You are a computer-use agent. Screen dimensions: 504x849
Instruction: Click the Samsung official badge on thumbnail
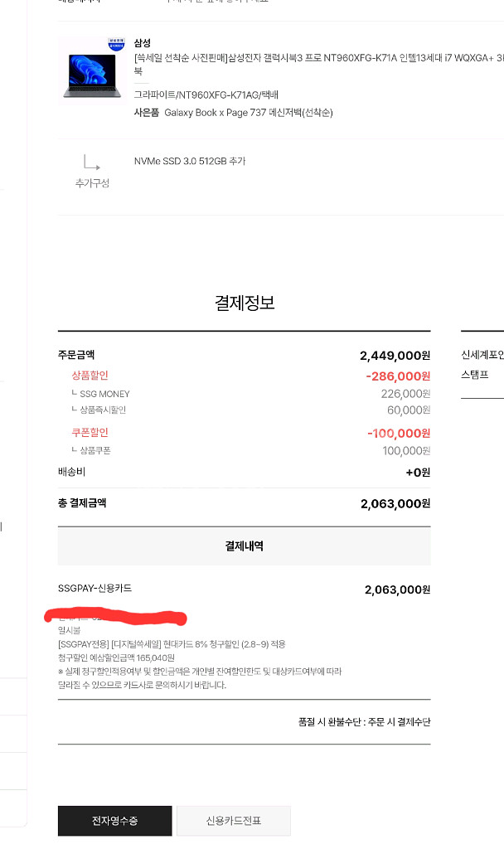(x=116, y=44)
